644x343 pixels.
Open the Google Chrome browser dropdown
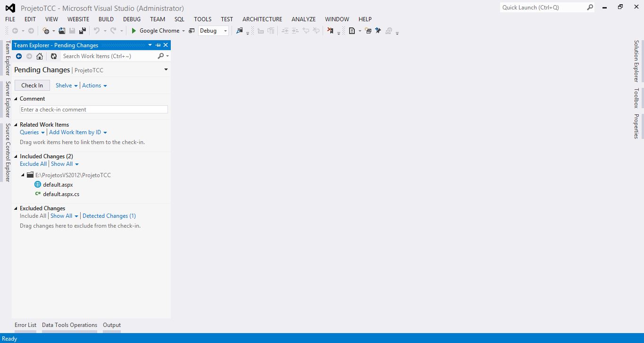[x=184, y=31]
